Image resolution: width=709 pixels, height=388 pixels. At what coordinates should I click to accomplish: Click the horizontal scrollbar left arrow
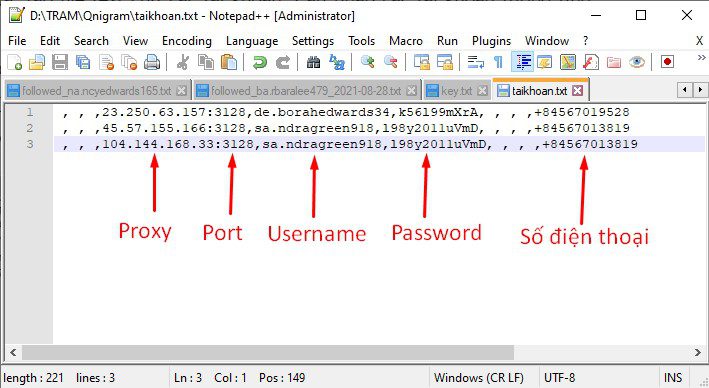point(13,352)
